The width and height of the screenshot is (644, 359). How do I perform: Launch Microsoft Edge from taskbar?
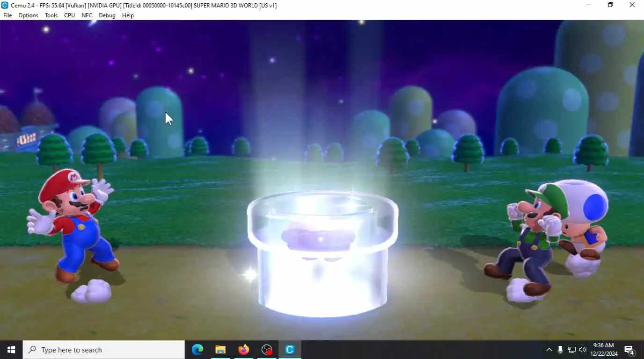coord(198,350)
